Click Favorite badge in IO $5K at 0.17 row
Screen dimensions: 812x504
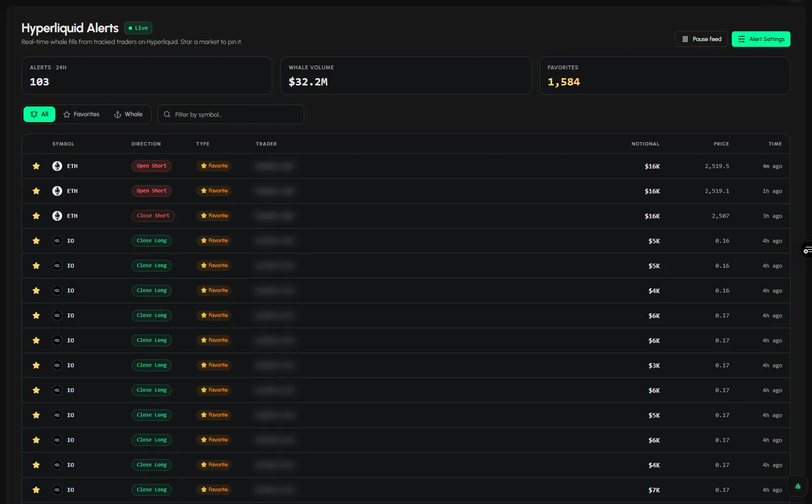pos(214,415)
